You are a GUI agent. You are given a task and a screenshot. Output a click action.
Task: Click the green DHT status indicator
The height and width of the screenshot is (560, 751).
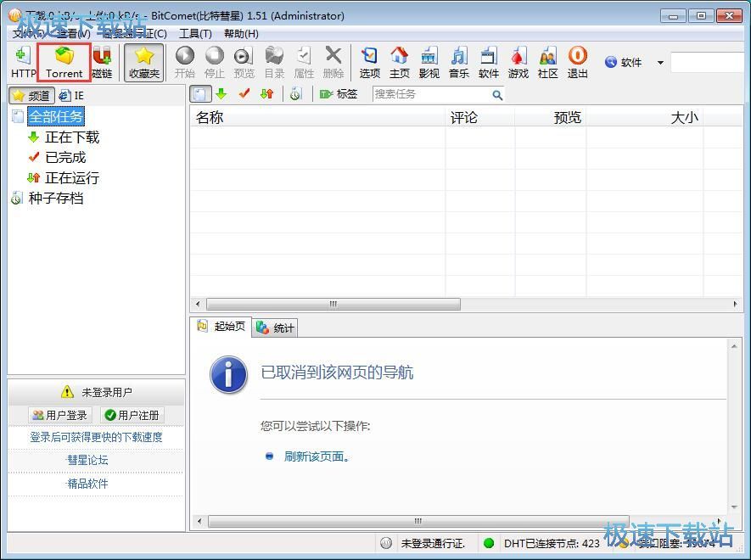pyautogui.click(x=489, y=543)
